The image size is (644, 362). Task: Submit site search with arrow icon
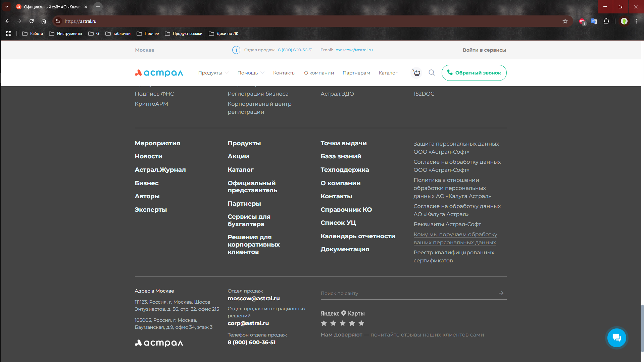(x=501, y=293)
